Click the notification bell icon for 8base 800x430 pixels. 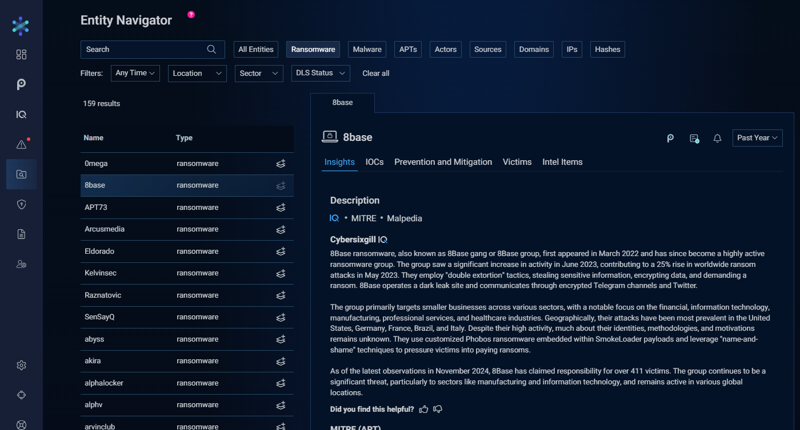[717, 138]
